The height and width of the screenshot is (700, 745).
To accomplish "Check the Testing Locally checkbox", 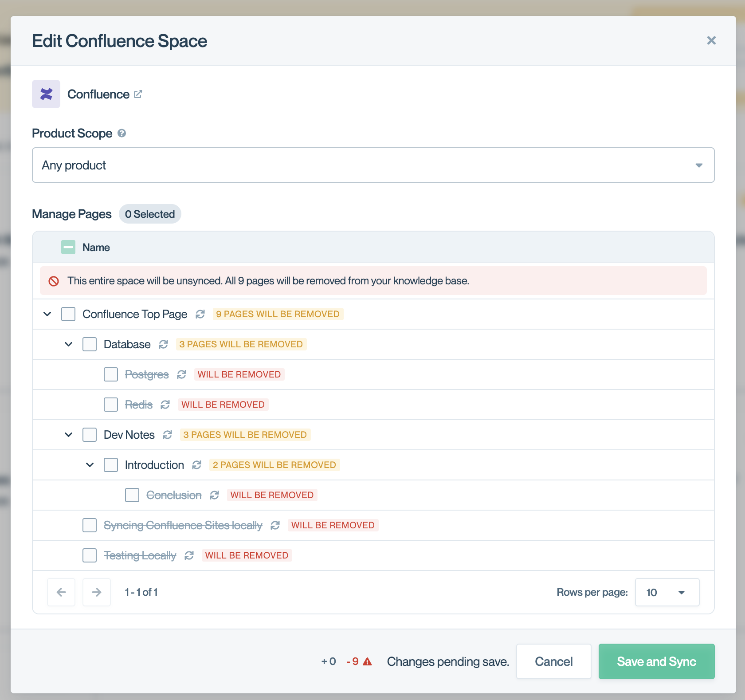I will click(90, 555).
